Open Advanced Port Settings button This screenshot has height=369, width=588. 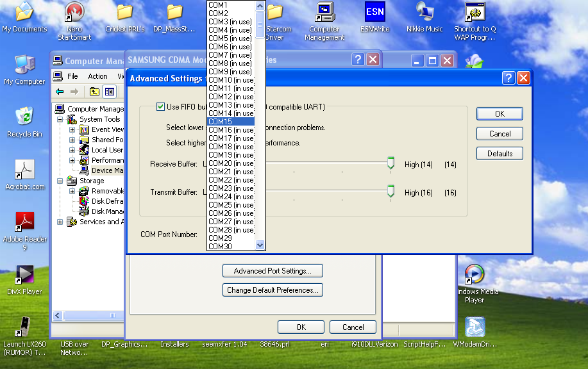point(273,271)
